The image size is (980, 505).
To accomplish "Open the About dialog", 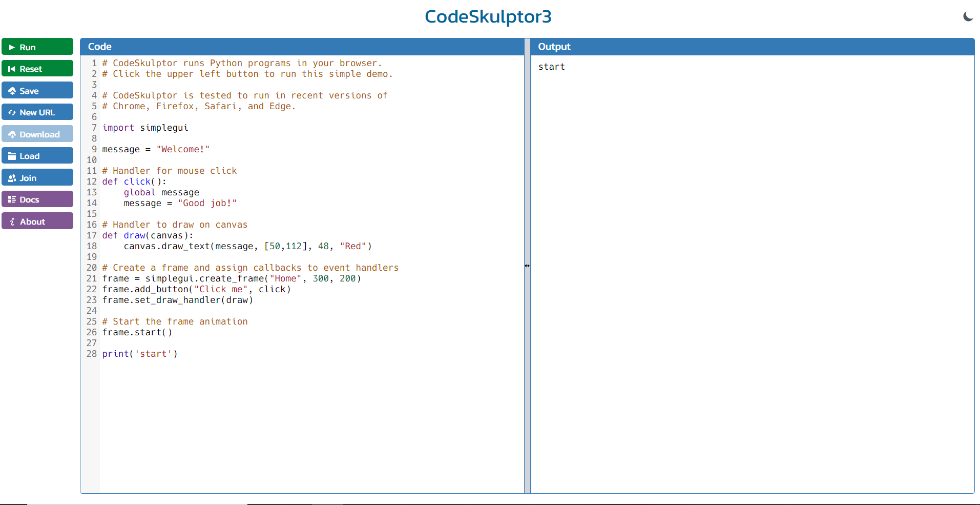I will pos(37,221).
